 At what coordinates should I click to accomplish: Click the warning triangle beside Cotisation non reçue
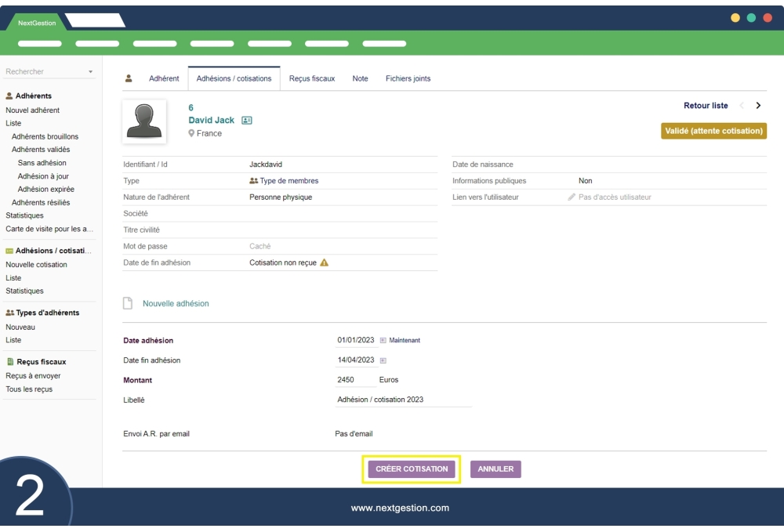(325, 263)
